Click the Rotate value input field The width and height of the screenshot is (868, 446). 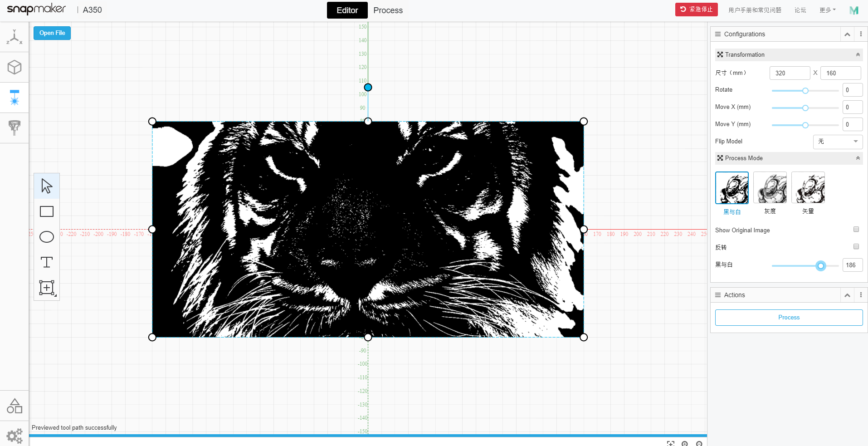(853, 90)
